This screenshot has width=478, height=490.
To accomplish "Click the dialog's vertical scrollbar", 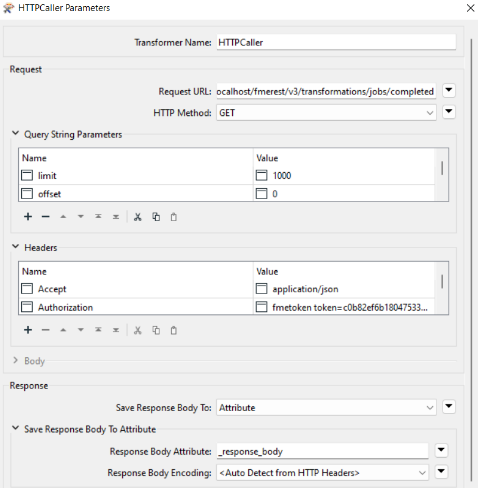I will (471, 260).
